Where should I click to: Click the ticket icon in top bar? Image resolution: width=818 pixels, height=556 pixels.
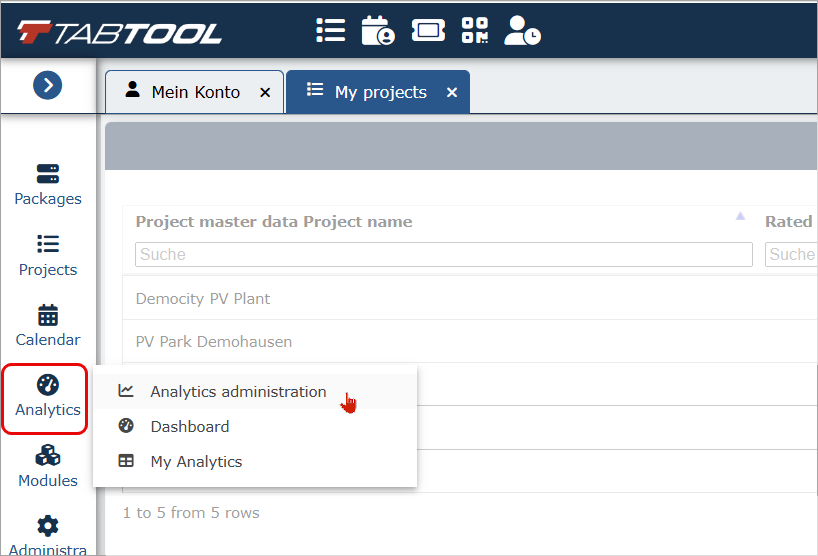(428, 30)
